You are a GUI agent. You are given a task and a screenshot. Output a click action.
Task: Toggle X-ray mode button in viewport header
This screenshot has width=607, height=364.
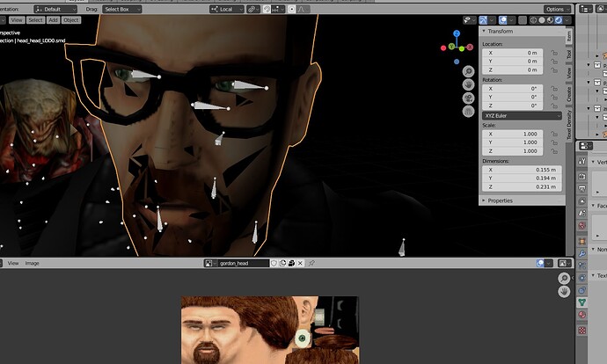[x=523, y=20]
